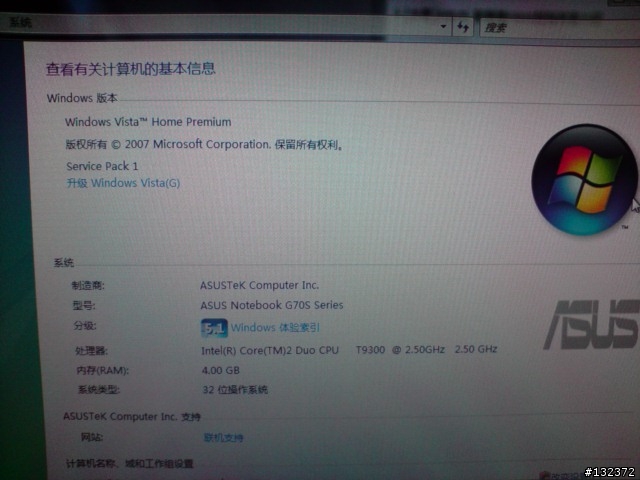Select the system type text 32 位操作系统

[x=235, y=389]
